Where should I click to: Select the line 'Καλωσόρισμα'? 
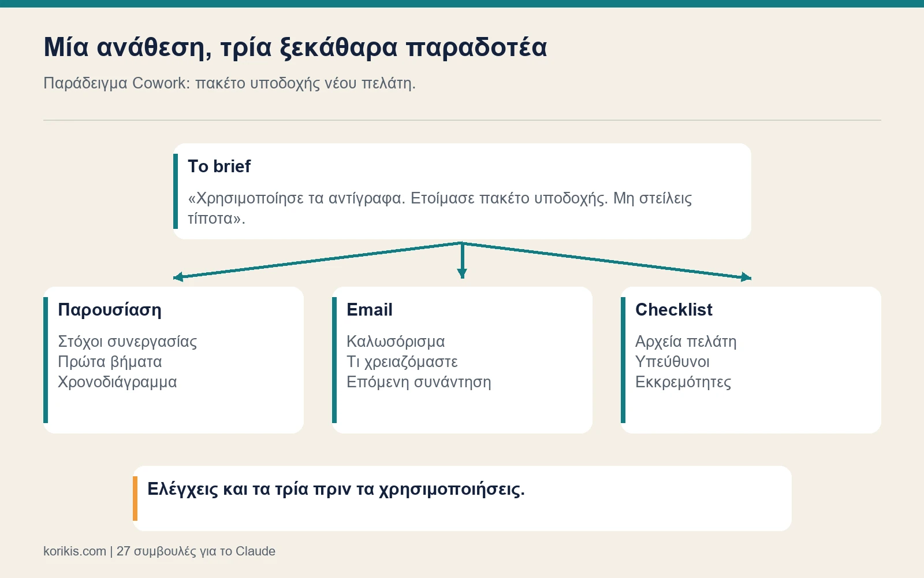[x=396, y=342]
